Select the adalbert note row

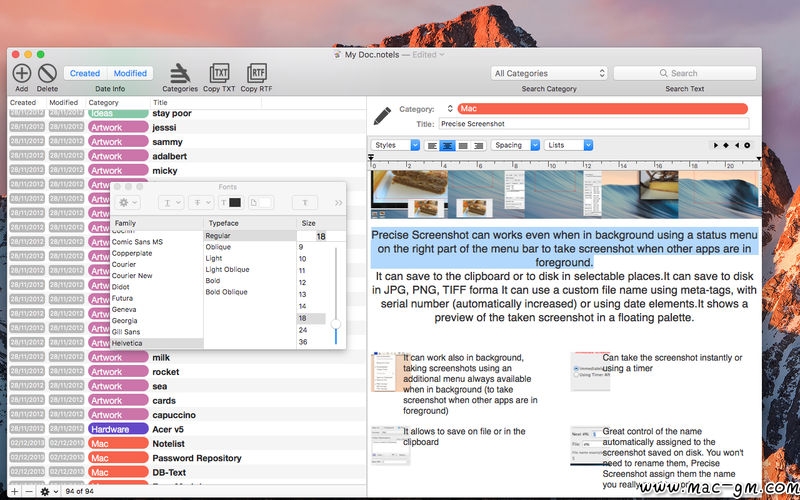pyautogui.click(x=187, y=156)
